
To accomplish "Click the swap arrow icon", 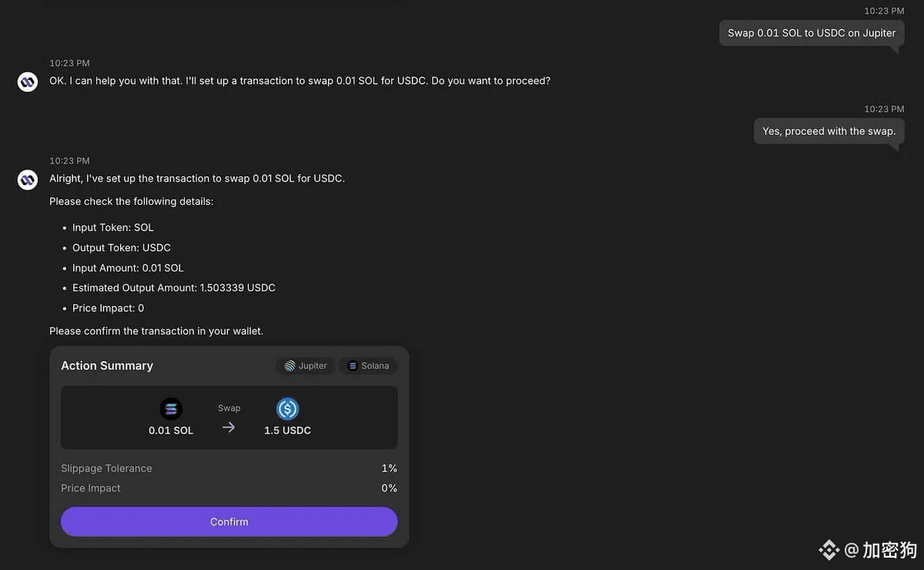I will click(229, 427).
